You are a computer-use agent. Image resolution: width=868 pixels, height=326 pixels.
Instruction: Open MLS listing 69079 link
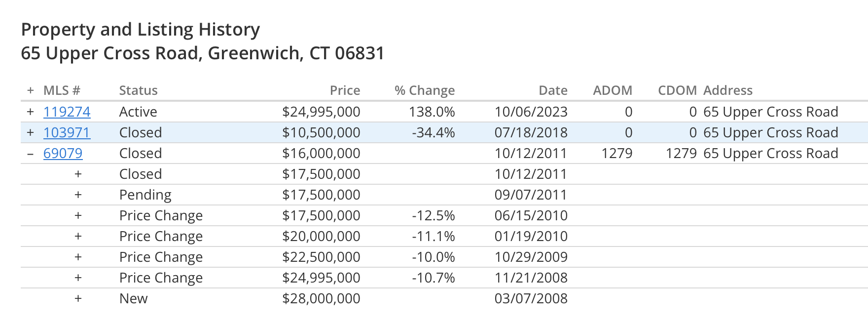63,153
